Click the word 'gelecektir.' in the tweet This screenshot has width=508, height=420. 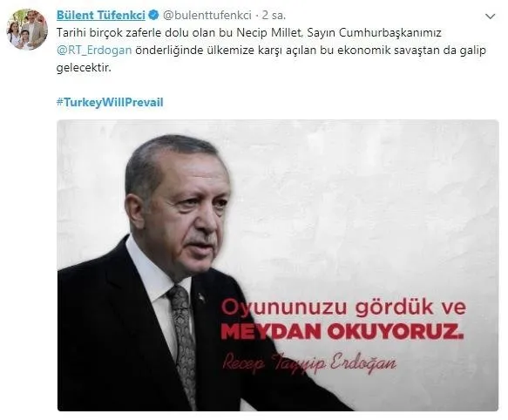pyautogui.click(x=84, y=68)
